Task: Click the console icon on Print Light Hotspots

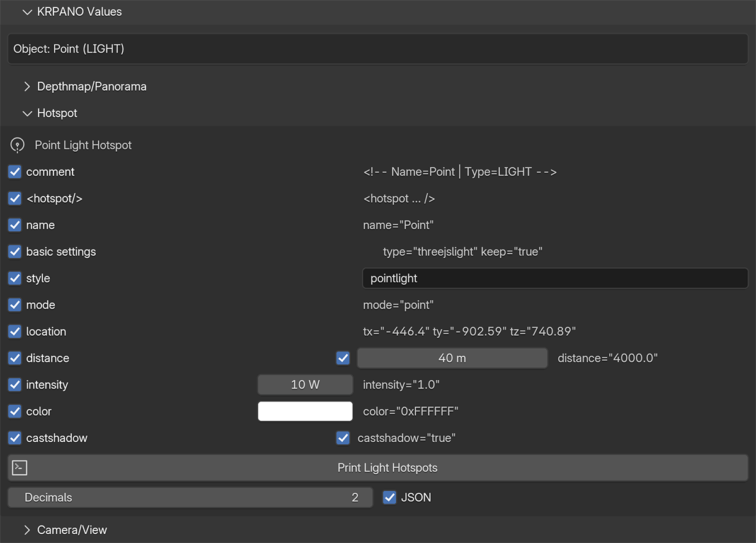Action: click(x=20, y=468)
